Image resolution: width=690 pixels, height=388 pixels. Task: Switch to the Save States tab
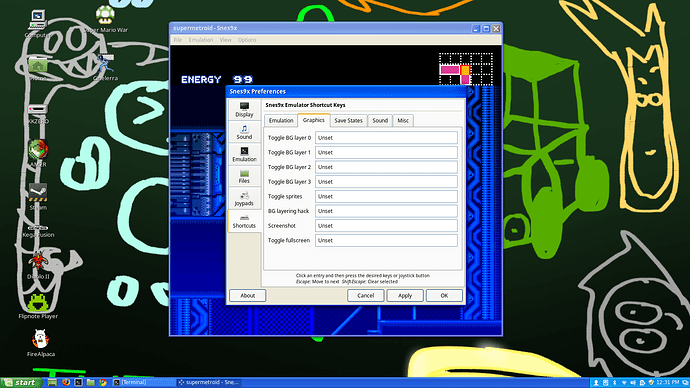[349, 121]
